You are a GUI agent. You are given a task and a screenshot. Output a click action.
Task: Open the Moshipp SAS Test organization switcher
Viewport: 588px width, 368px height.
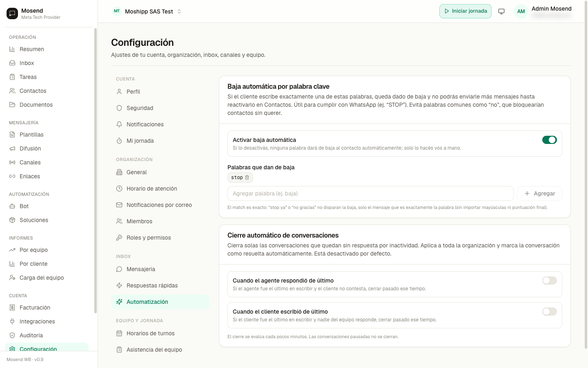(x=147, y=11)
